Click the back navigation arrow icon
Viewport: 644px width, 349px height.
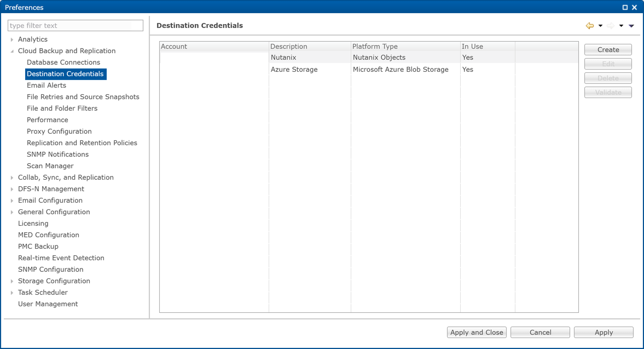pyautogui.click(x=590, y=26)
